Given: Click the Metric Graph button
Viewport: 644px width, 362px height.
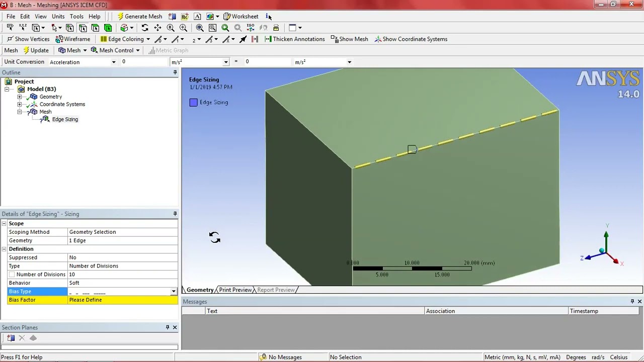Looking at the screenshot, I should [x=168, y=50].
